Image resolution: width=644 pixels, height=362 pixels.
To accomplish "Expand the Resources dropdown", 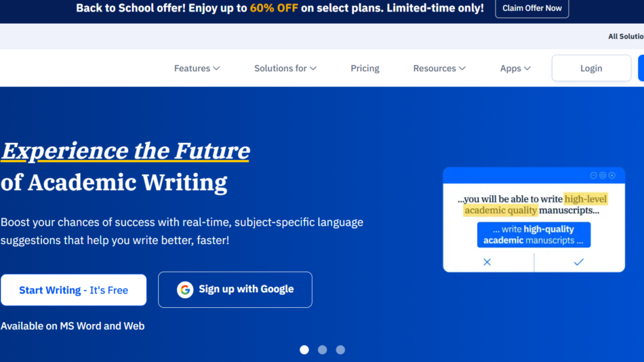I will 439,68.
